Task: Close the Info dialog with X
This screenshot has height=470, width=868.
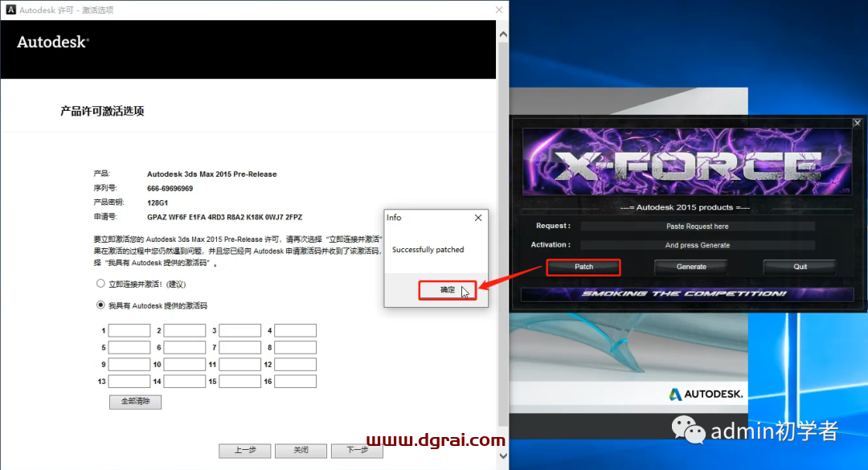Action: pyautogui.click(x=478, y=218)
